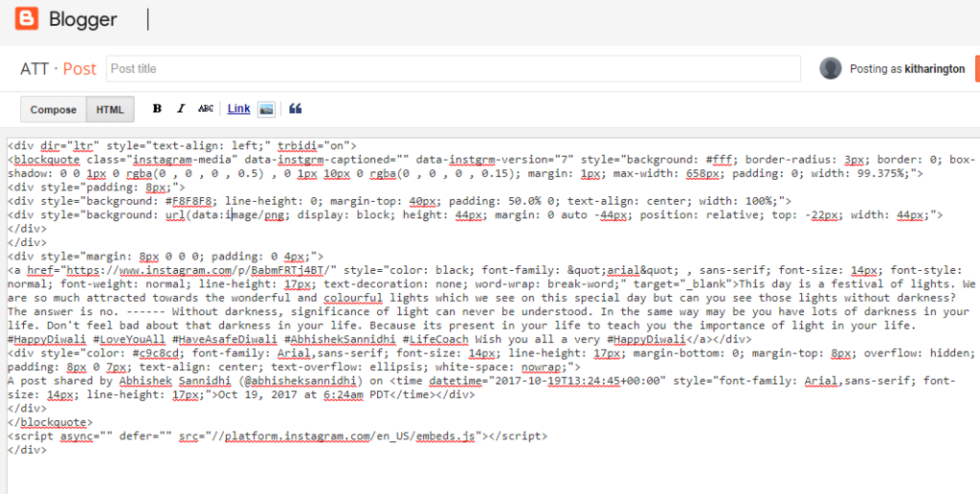
Task: Click the Blogger logo icon
Action: point(26,18)
